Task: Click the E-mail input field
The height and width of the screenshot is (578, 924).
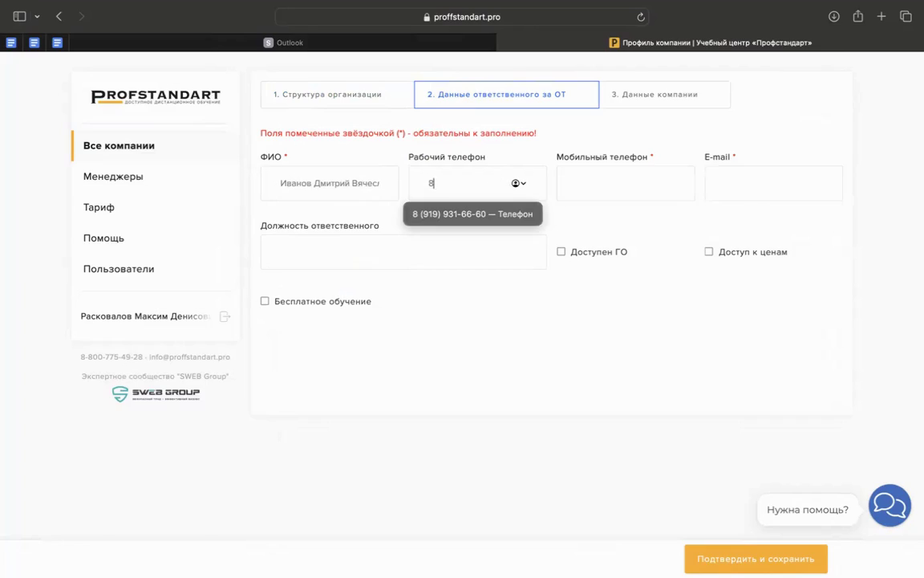Action: [x=774, y=183]
